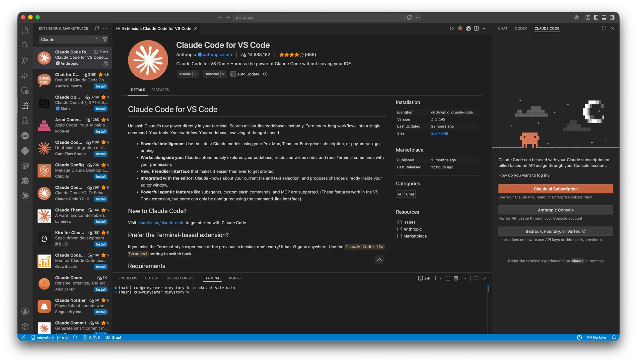Refresh the Extensions Marketplace list
Screen dimensions: 637x364
[x=97, y=29]
